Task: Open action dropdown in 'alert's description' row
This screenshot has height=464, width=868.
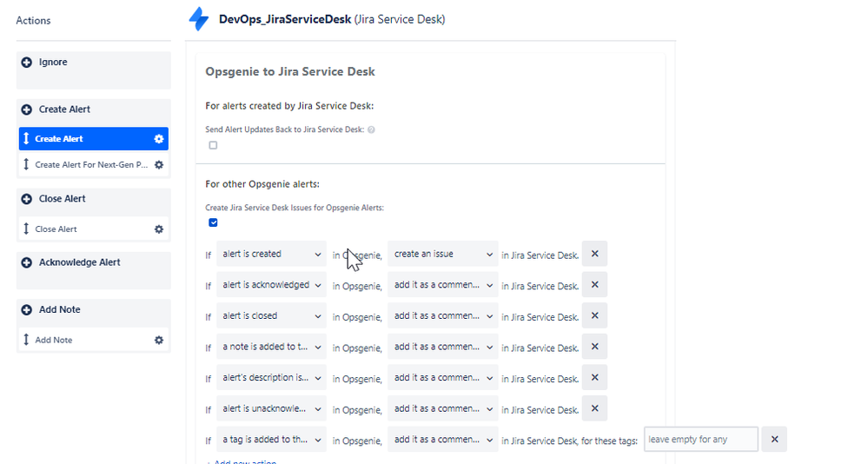Action: click(443, 378)
